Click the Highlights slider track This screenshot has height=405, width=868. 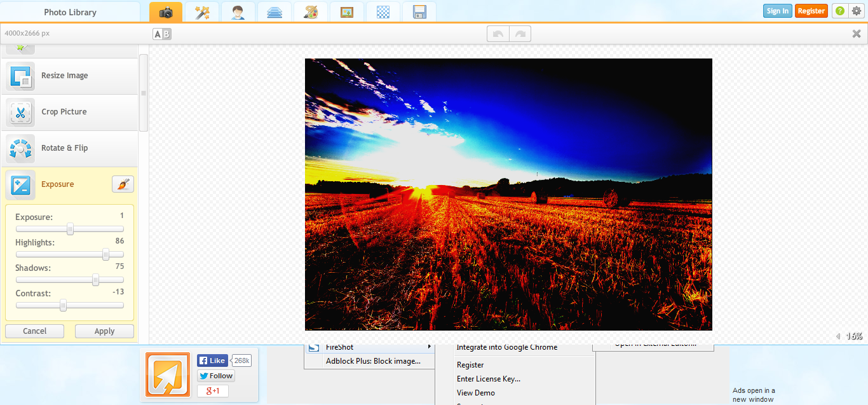pos(70,254)
